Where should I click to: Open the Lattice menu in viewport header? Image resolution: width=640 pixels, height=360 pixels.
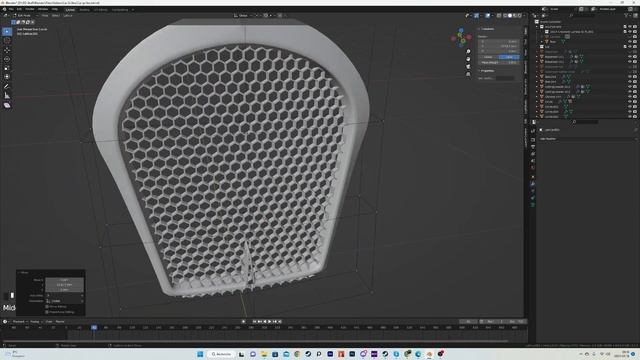tap(68, 16)
